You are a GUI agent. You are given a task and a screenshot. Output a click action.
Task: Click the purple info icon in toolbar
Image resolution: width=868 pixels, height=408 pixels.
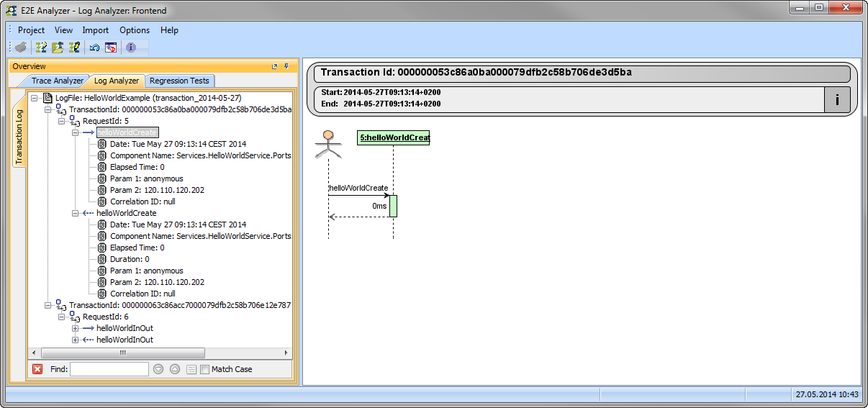[131, 47]
